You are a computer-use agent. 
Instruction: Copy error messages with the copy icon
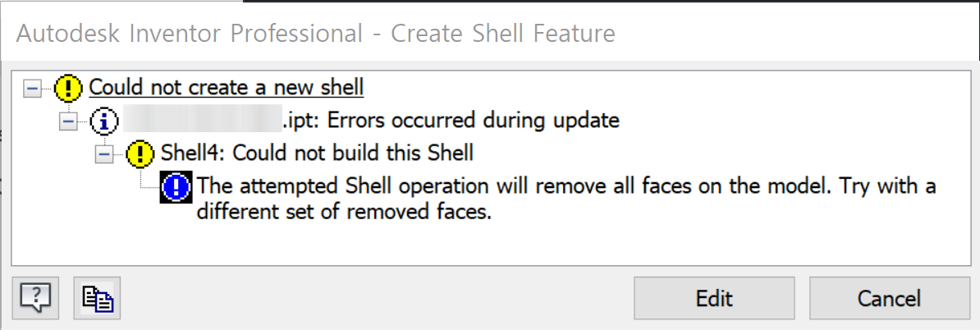click(97, 297)
